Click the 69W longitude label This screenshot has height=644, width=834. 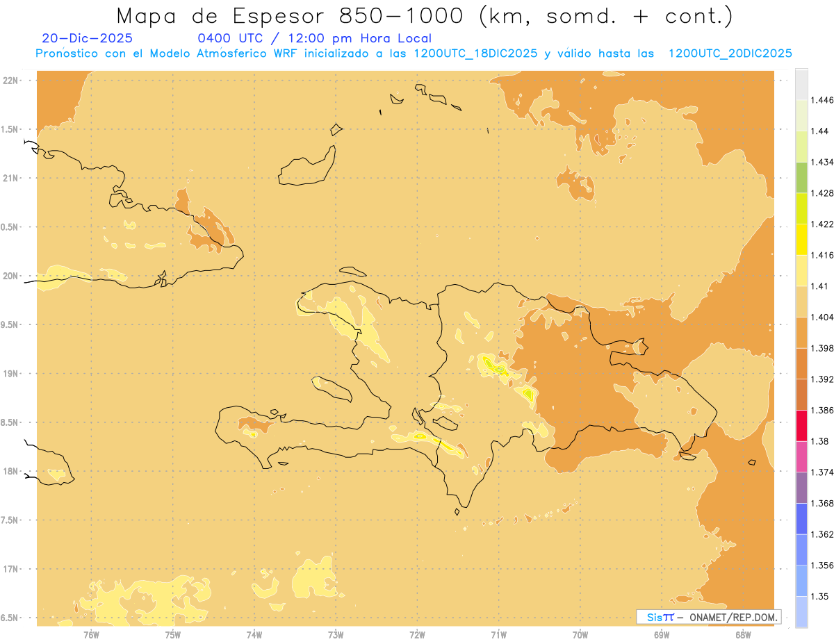pyautogui.click(x=662, y=635)
